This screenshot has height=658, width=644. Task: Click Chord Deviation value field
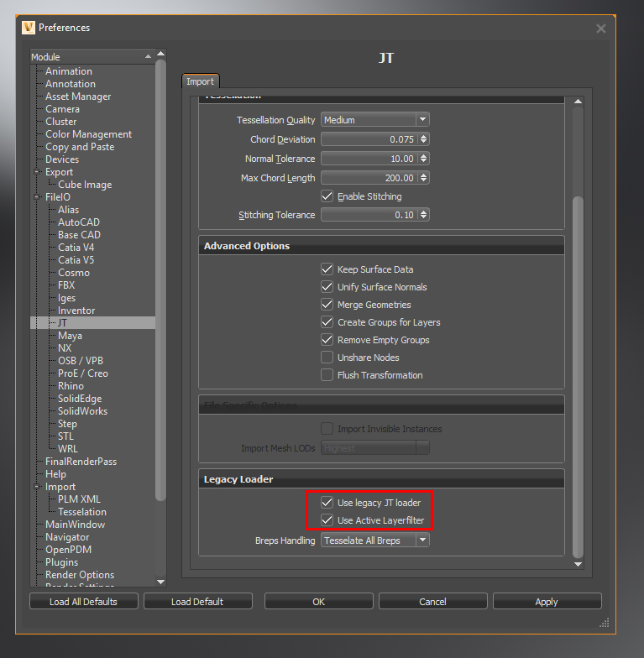click(369, 139)
